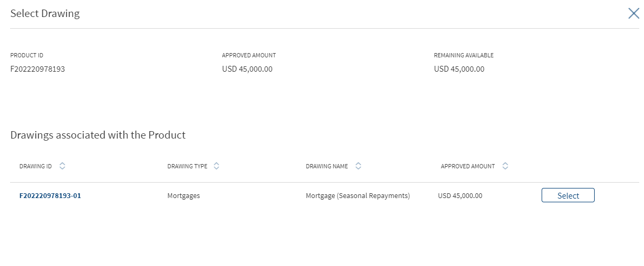Click the Drawing ID column header text
644x266 pixels.
coord(36,166)
